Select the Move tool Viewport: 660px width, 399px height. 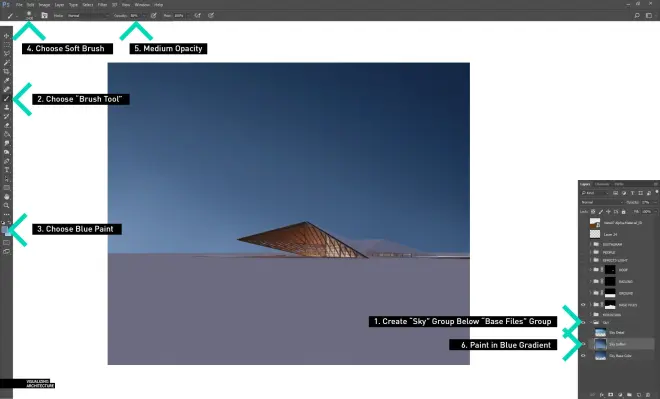6,36
